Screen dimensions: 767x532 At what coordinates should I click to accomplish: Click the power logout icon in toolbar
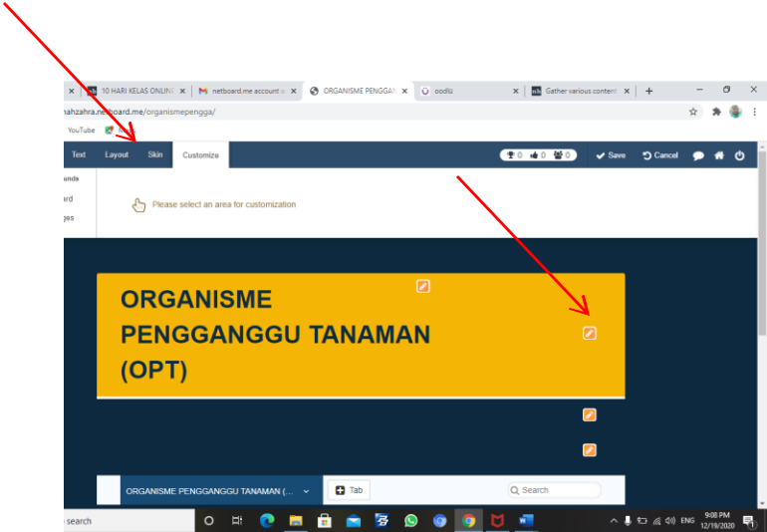(740, 155)
